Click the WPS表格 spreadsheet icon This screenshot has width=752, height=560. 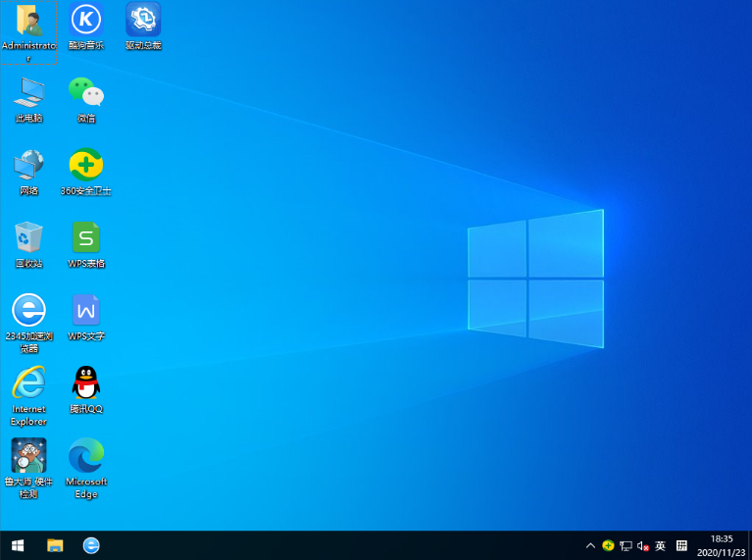86,237
